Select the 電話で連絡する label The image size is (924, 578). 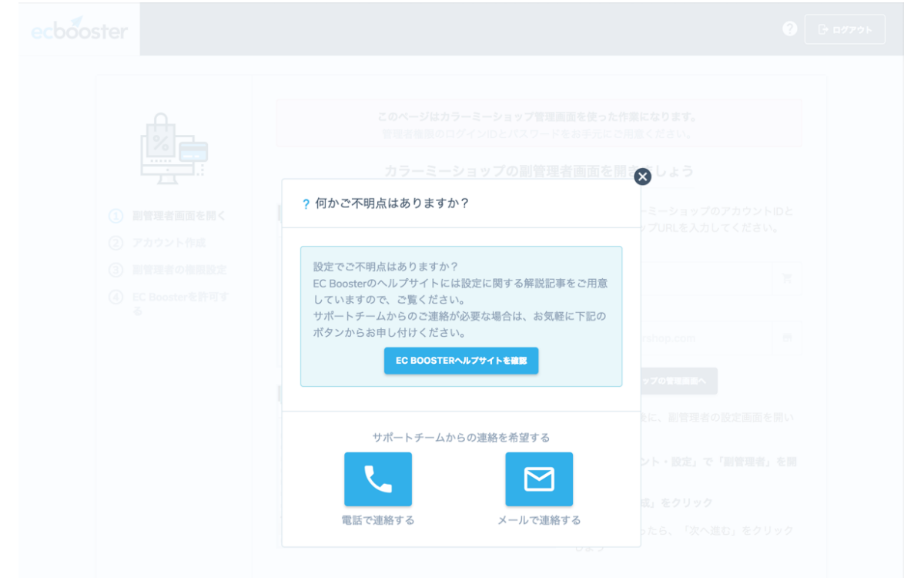(378, 520)
